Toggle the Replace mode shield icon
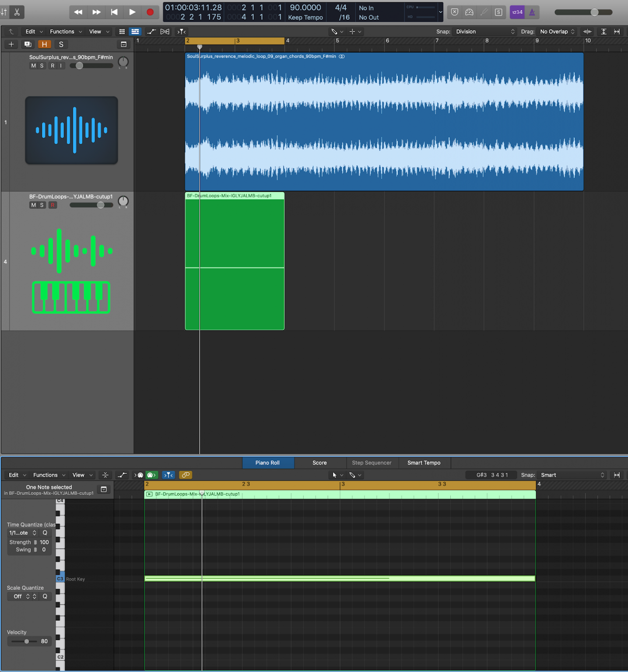 455,12
